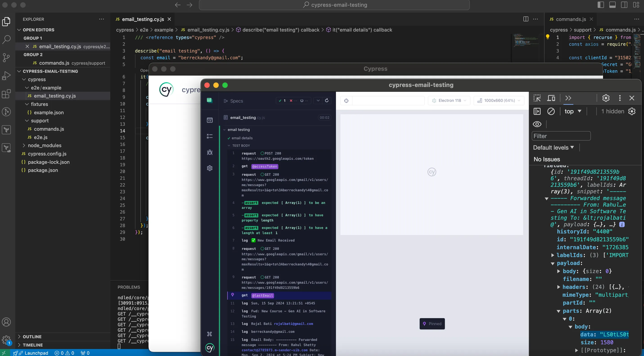Click the get @lastEmail command row
The image size is (644, 356).
tap(279, 295)
